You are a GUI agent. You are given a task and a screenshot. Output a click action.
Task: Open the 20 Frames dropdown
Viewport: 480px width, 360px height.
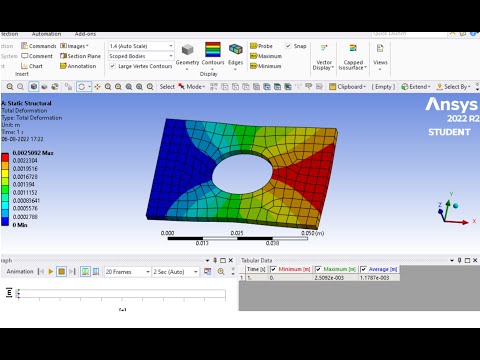point(128,272)
